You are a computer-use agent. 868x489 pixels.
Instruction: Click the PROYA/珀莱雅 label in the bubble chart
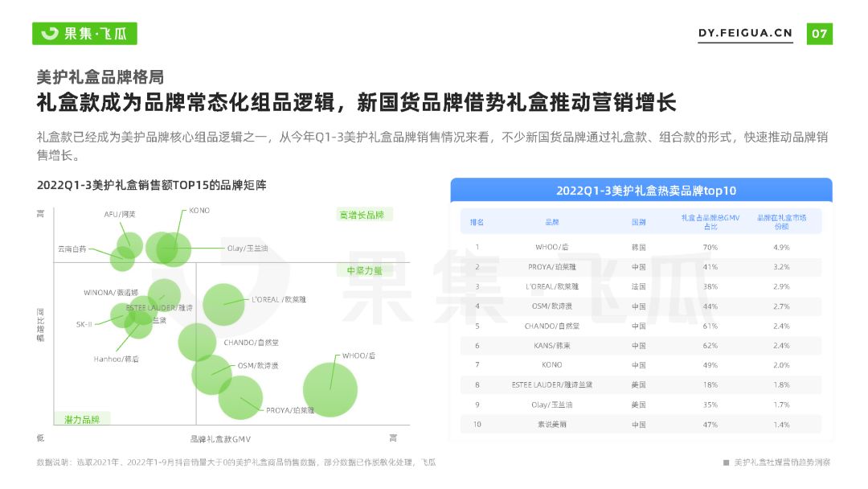pos(290,410)
